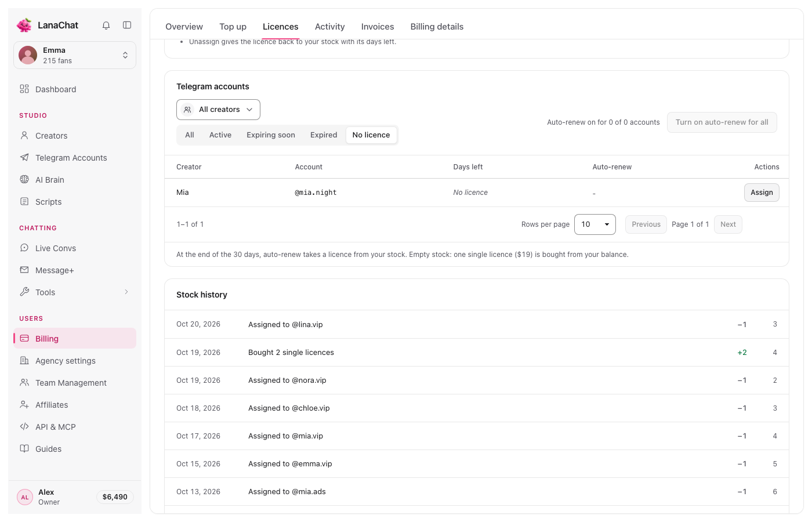
Task: Click the Creators person icon
Action: (24, 135)
